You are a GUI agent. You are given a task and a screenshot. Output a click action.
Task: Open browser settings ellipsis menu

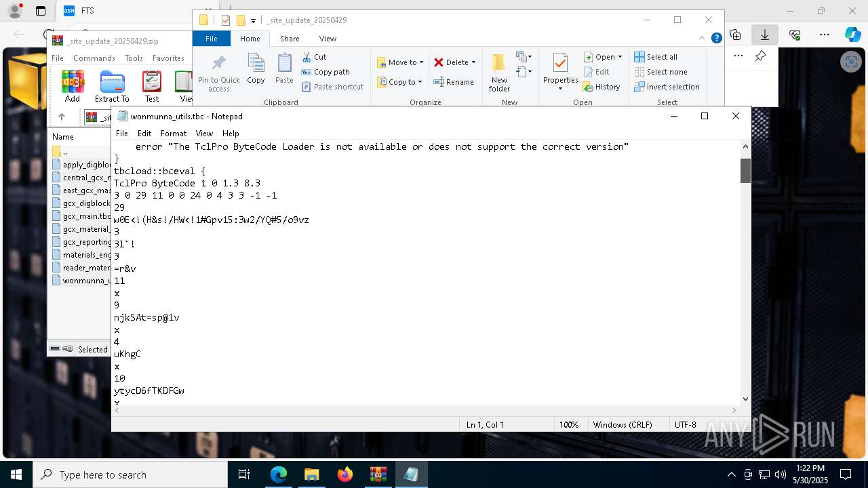(825, 35)
